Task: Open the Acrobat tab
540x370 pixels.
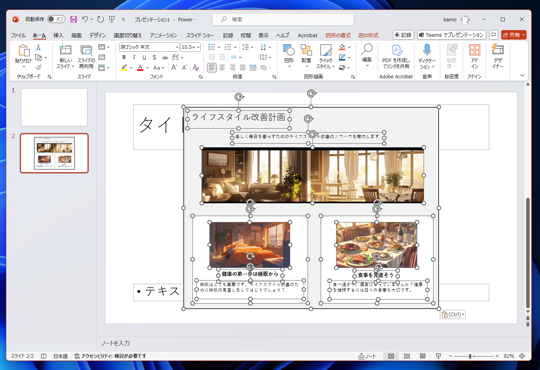Action: (x=307, y=35)
